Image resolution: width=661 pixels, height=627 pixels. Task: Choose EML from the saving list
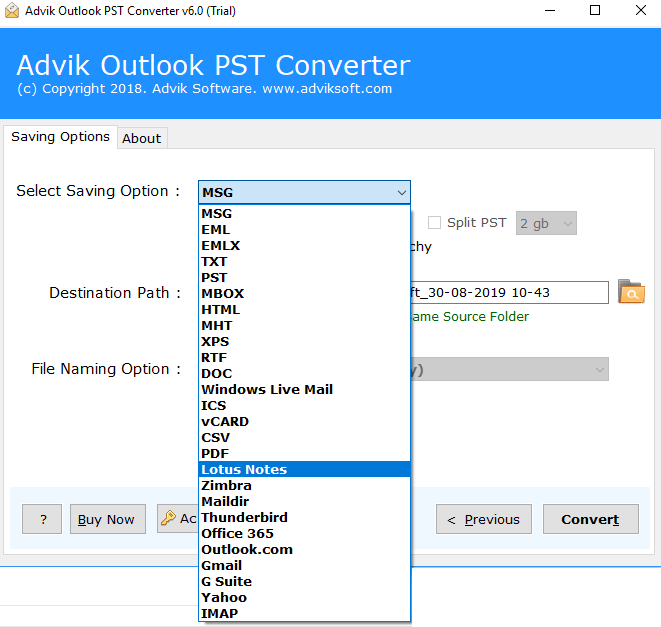[x=304, y=229]
